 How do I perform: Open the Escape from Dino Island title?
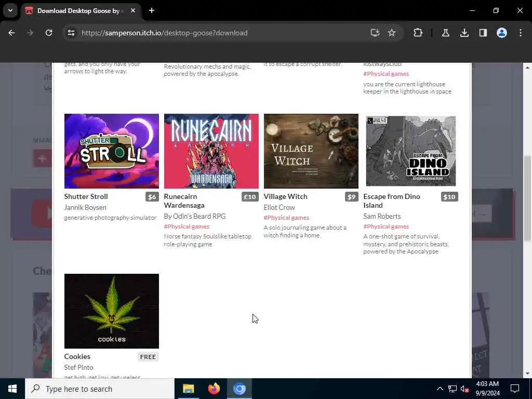point(392,201)
